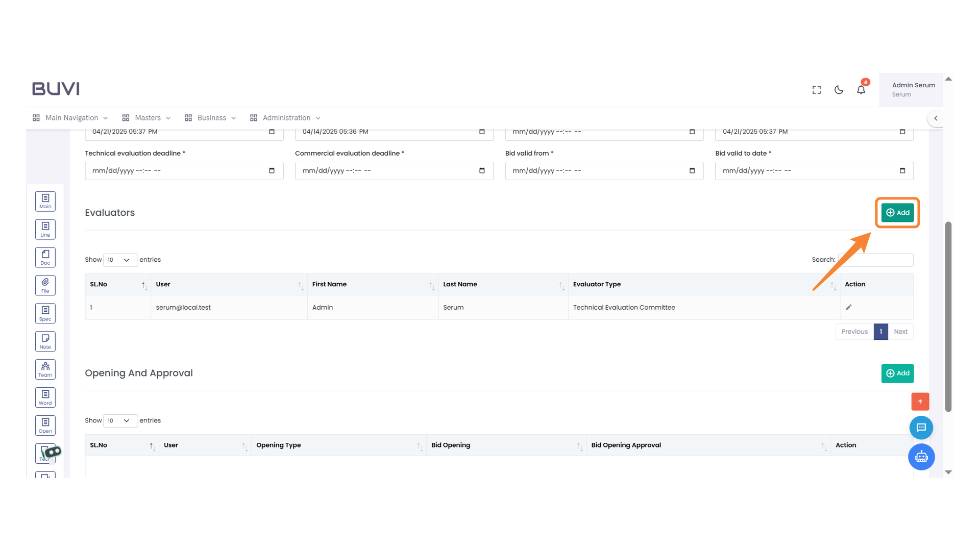
Task: Expand the Masters dropdown menu
Action: (x=147, y=118)
